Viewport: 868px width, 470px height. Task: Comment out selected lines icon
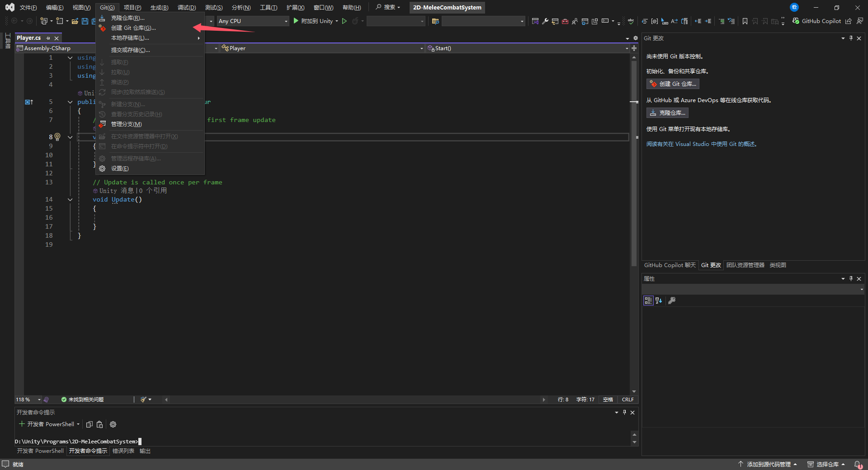pyautogui.click(x=722, y=21)
